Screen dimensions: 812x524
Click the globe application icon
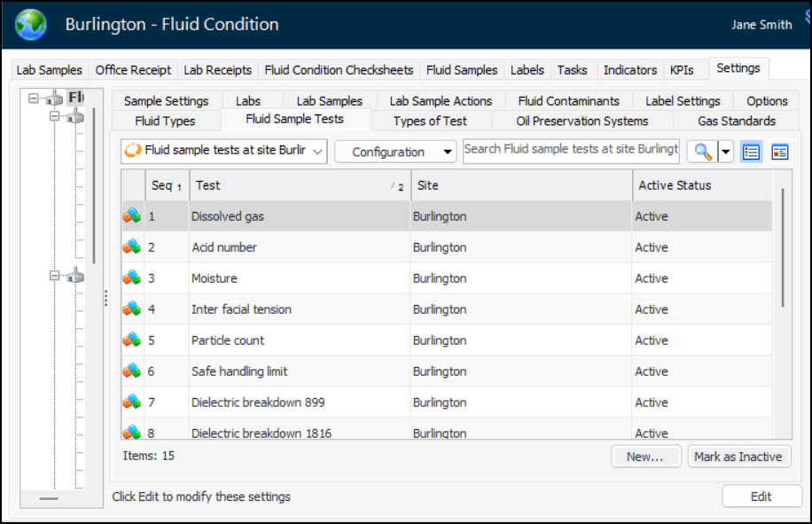(31, 25)
